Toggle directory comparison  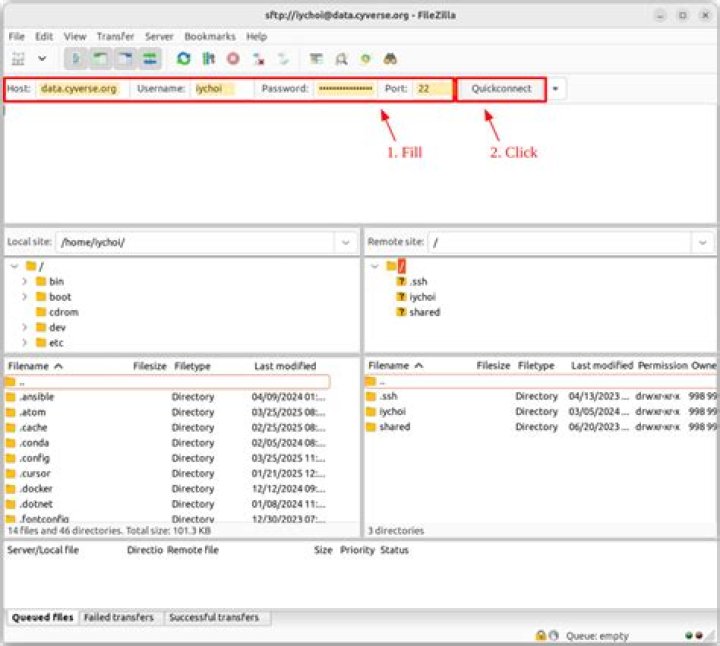pyautogui.click(x=341, y=59)
